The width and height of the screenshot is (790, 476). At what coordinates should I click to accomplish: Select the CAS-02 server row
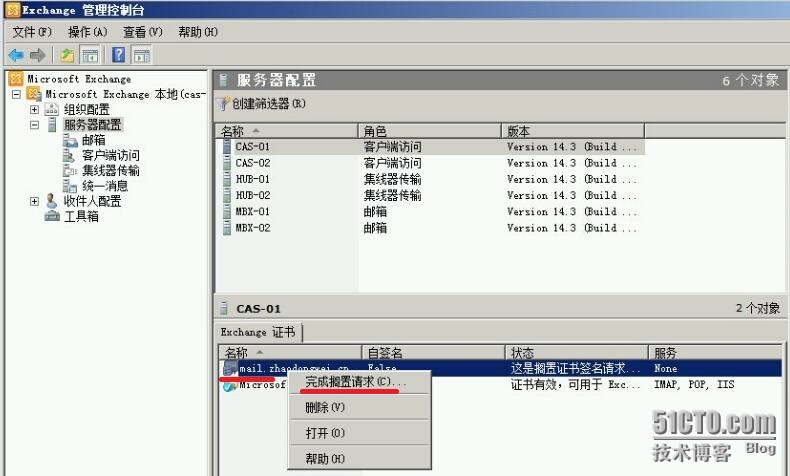click(431, 163)
